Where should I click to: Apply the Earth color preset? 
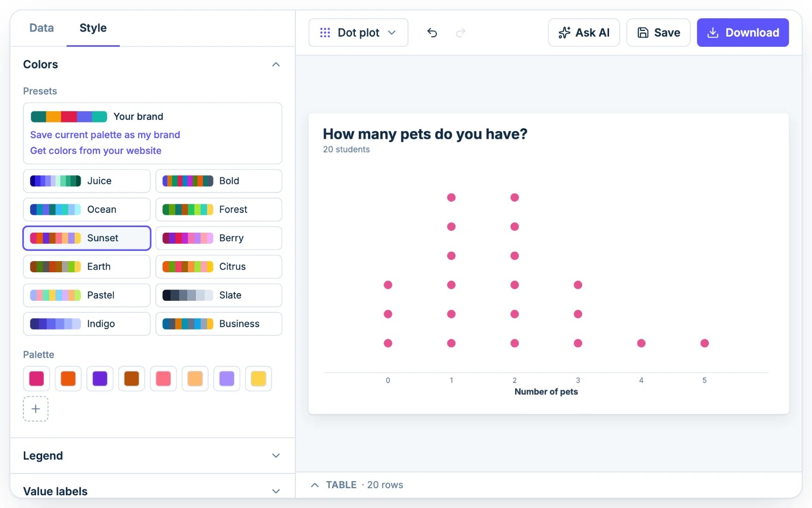pos(87,267)
